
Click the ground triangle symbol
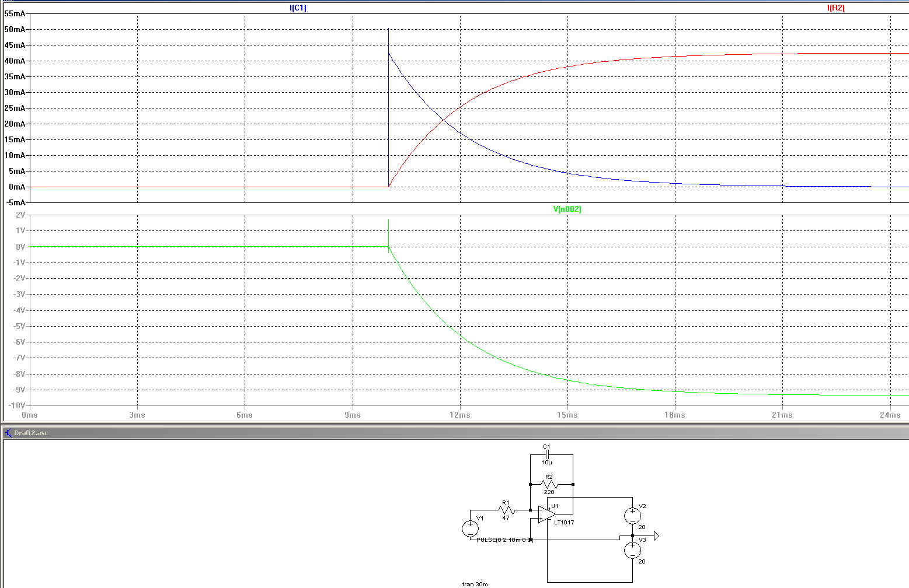(656, 535)
